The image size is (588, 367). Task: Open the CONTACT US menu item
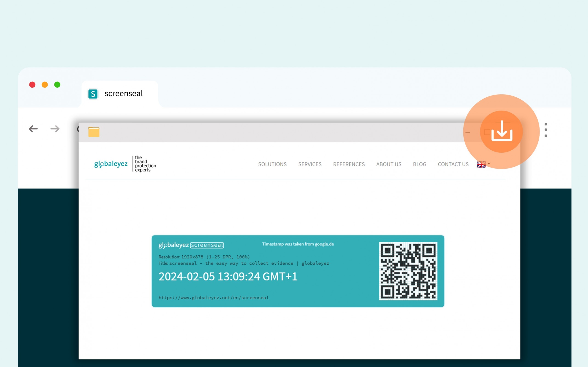453,164
